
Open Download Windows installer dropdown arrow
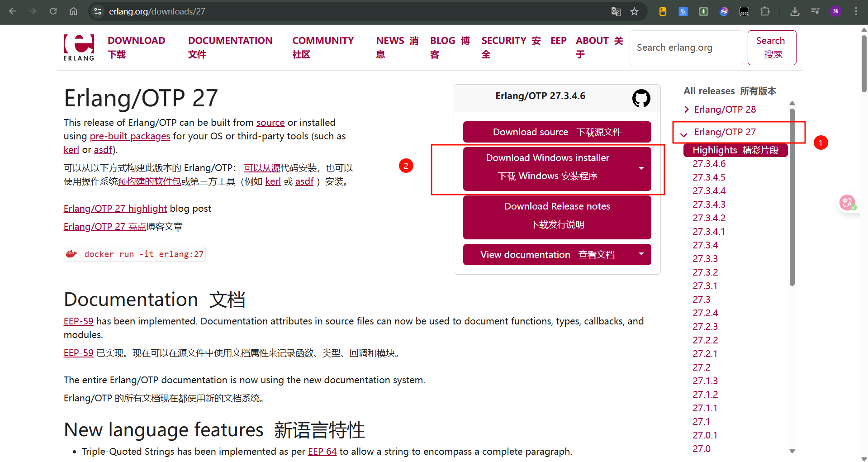[641, 168]
